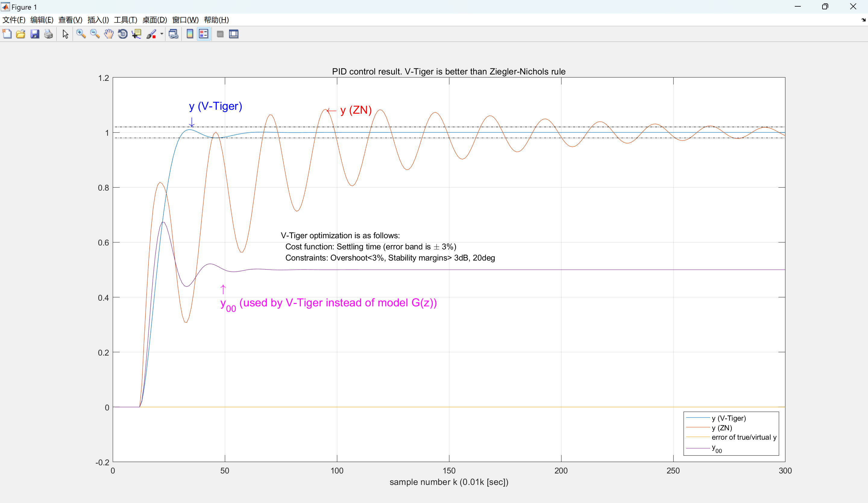This screenshot has width=868, height=503.
Task: Print the figure using the printer icon
Action: [x=49, y=34]
